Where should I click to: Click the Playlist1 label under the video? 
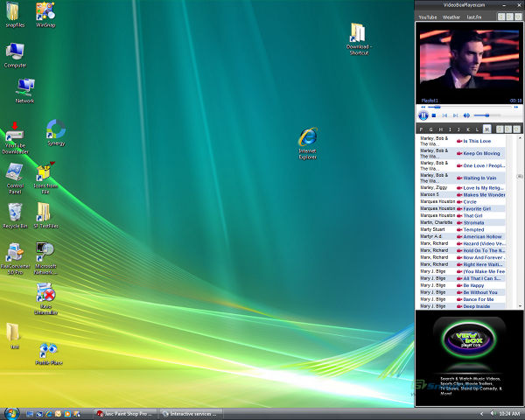430,101
